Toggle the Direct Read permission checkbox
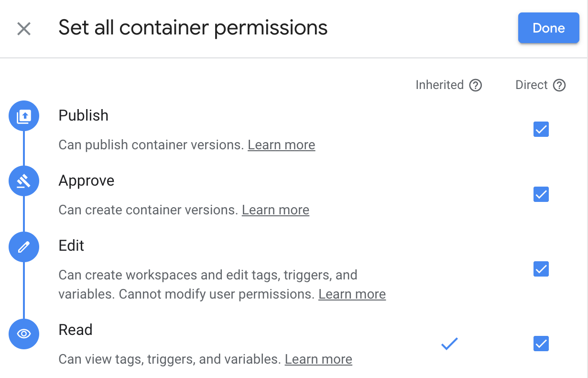Image resolution: width=588 pixels, height=378 pixels. [x=541, y=344]
